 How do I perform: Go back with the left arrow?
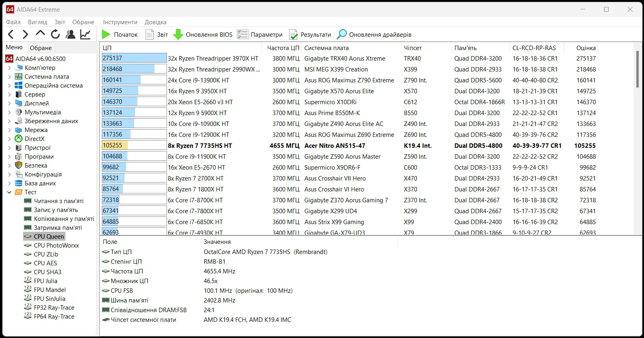tap(11, 34)
